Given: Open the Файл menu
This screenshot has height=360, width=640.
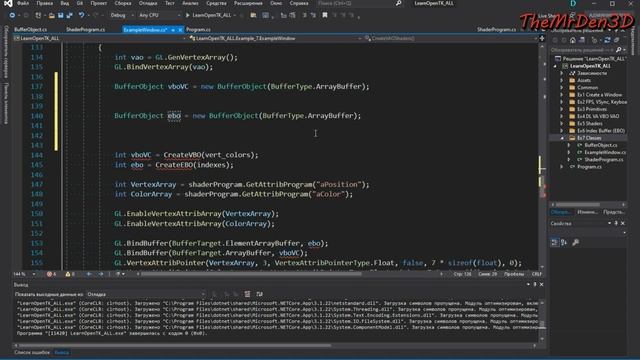Looking at the screenshot, I should 23,3.
